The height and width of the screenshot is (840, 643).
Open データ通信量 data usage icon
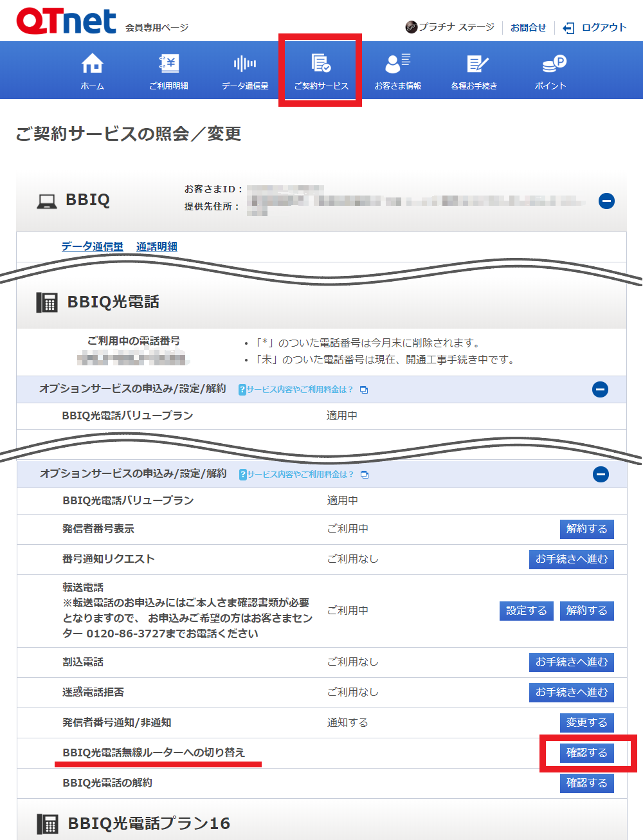[x=245, y=63]
